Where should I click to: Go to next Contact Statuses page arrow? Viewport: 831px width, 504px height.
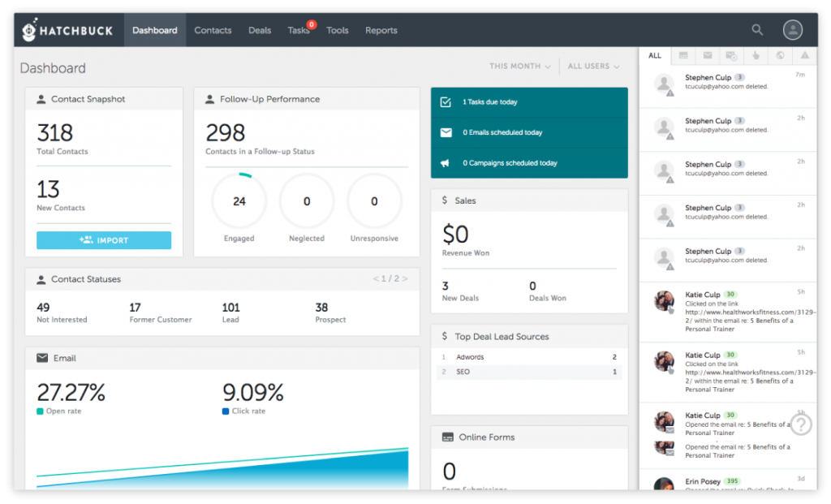coord(405,279)
